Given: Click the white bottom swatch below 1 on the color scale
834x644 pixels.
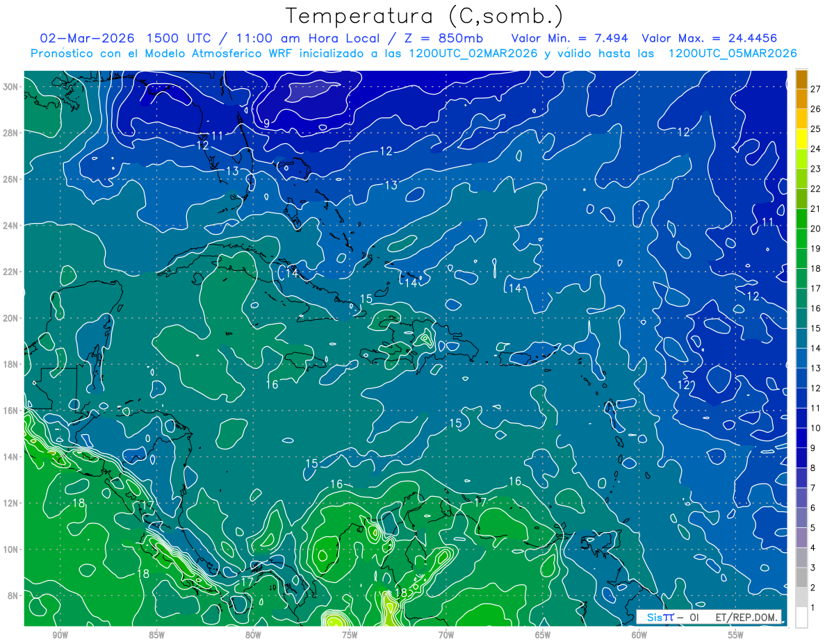Looking at the screenshot, I should (801, 618).
